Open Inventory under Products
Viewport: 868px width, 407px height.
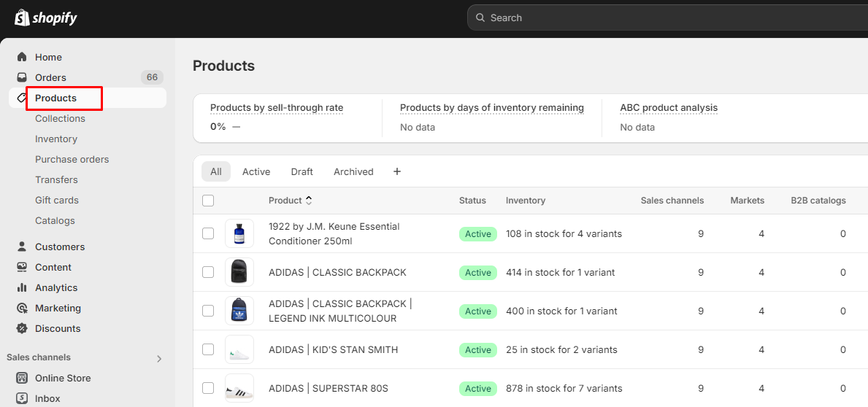click(x=56, y=139)
